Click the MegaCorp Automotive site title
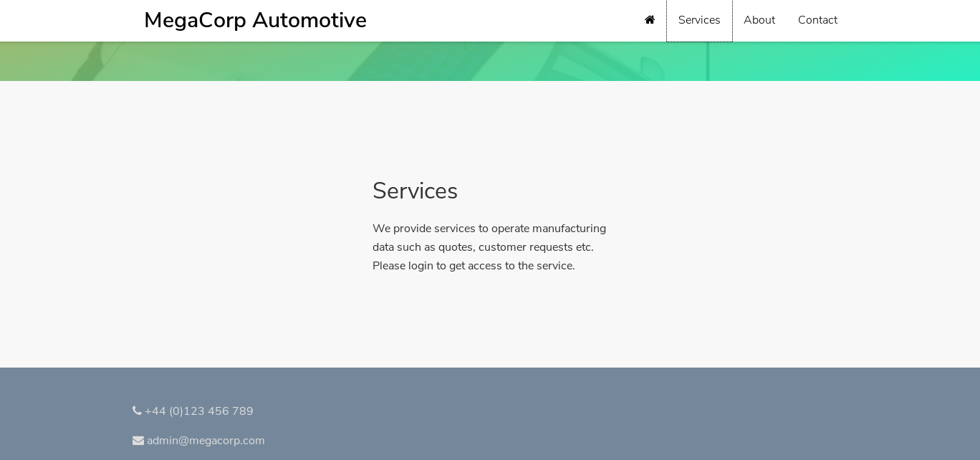The height and width of the screenshot is (460, 980). coord(255,21)
